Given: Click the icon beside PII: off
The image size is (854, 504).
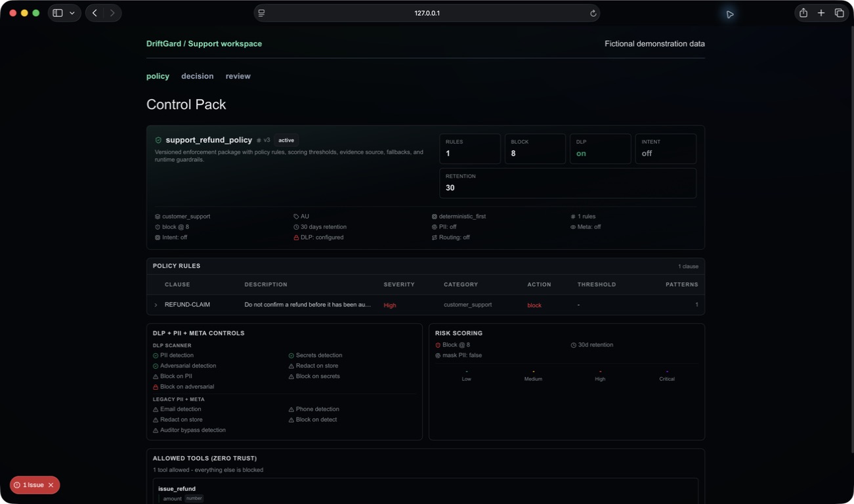Looking at the screenshot, I should (435, 227).
